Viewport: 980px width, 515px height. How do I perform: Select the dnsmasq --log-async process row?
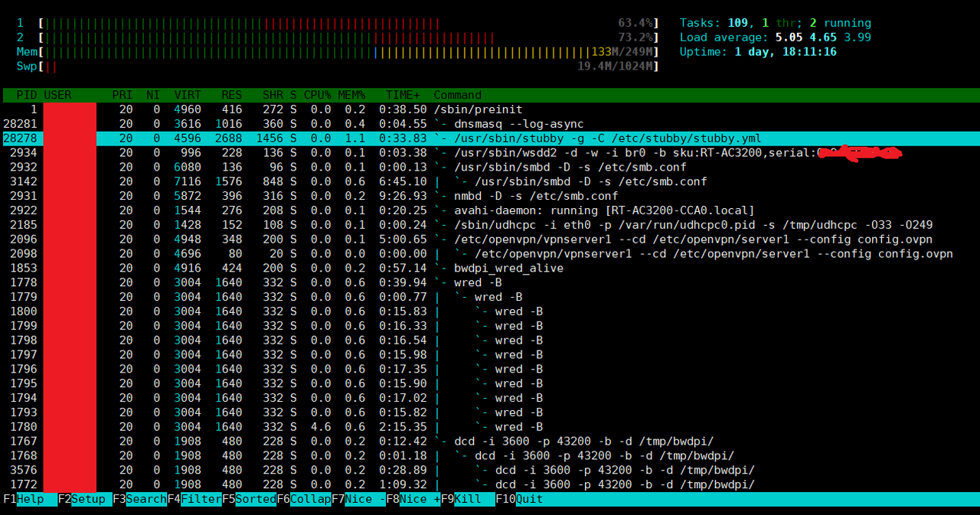click(490, 124)
